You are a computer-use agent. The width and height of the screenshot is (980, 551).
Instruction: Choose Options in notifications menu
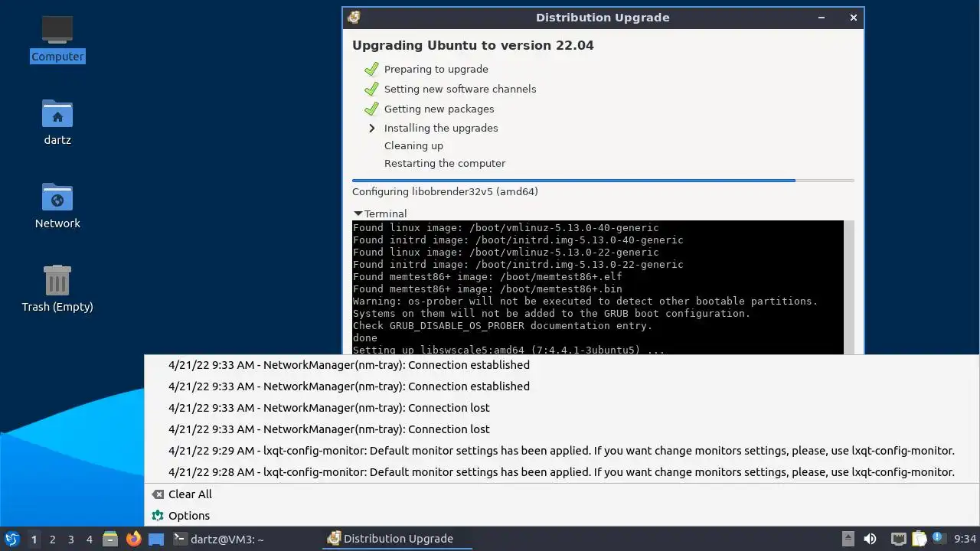561,516
